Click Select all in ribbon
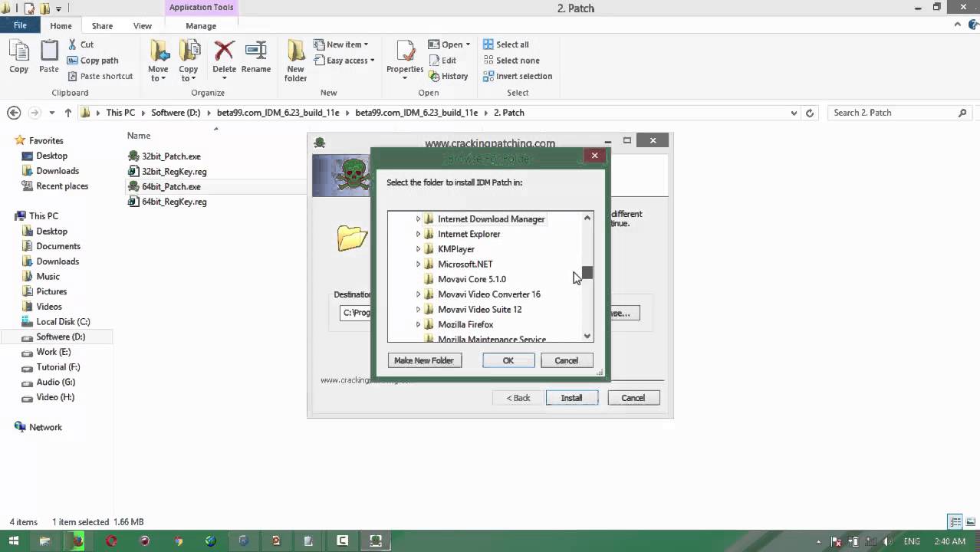Viewport: 980px width, 552px height. pos(506,44)
